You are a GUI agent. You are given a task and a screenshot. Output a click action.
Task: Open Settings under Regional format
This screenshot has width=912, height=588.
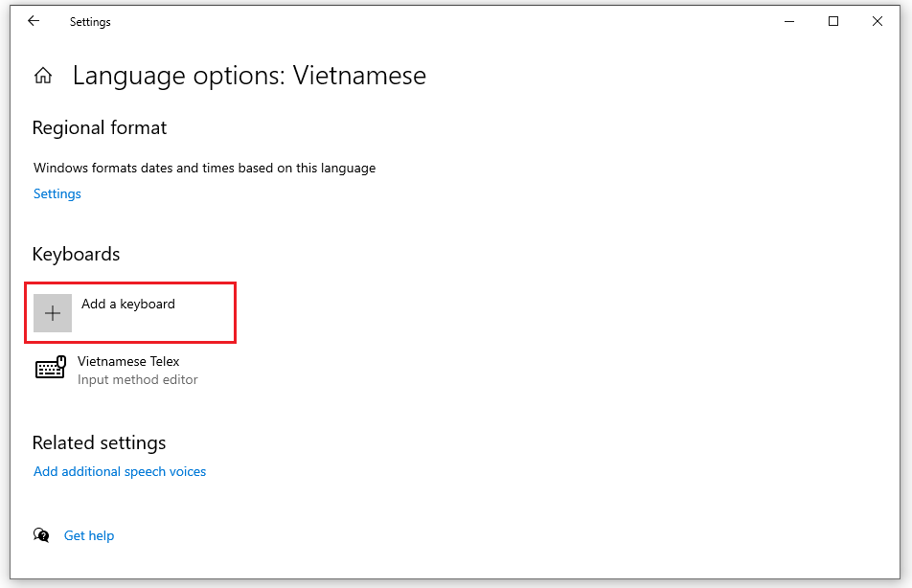pos(57,193)
